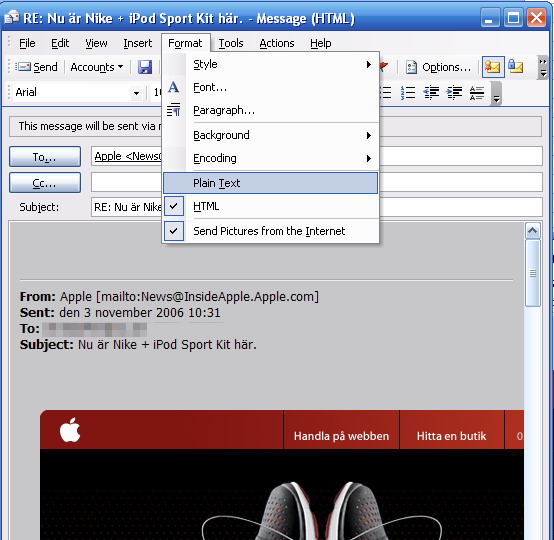
Task: Open the File menu
Action: 27,43
